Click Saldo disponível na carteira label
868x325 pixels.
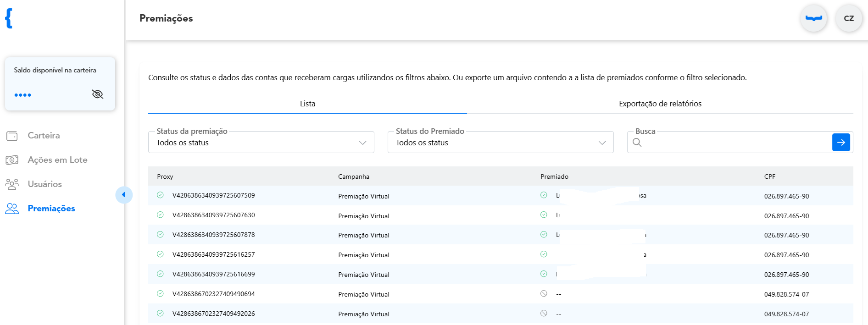(55, 71)
